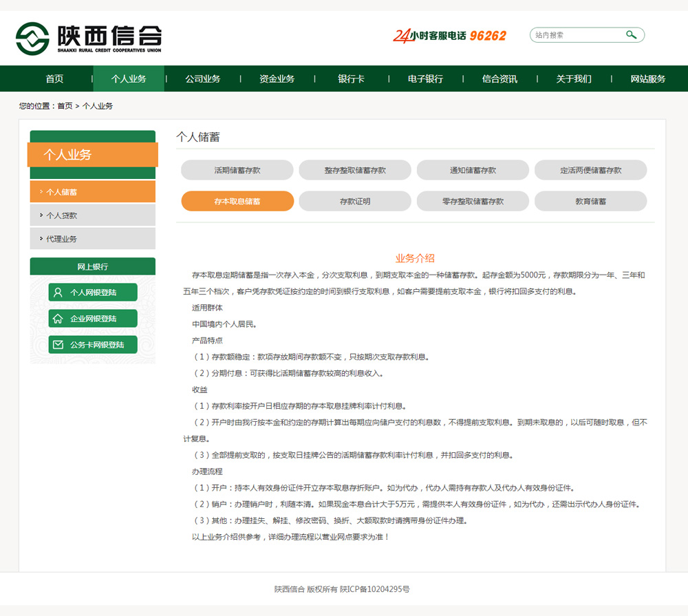Open the 存款证明 section
The width and height of the screenshot is (688, 616).
point(355,201)
